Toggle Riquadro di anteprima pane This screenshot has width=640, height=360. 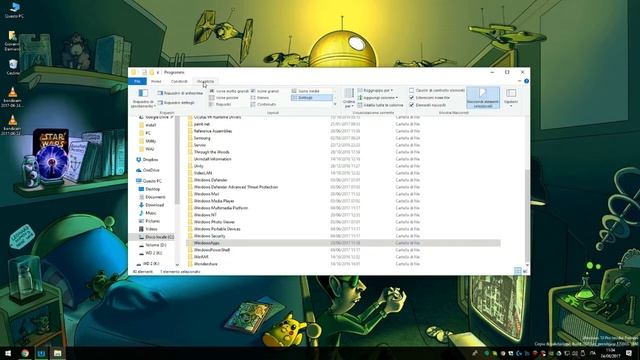click(x=180, y=93)
